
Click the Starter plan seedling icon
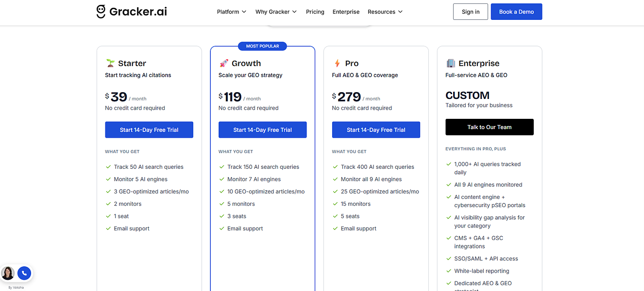point(110,63)
